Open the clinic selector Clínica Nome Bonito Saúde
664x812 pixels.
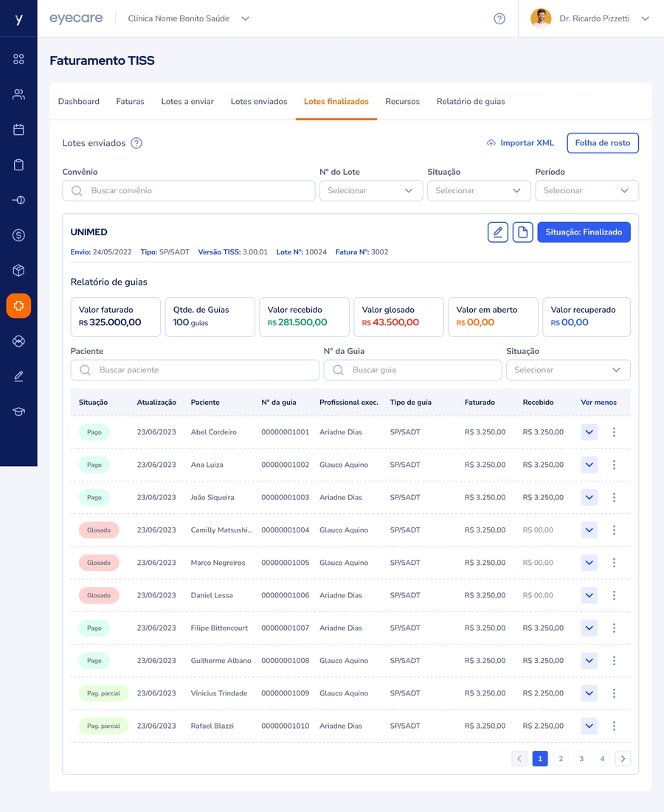[x=189, y=18]
